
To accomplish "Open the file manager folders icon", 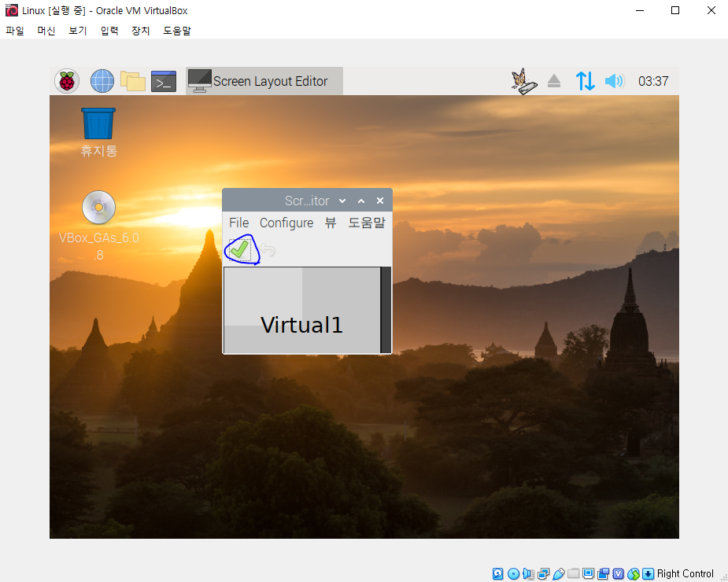I will point(133,81).
